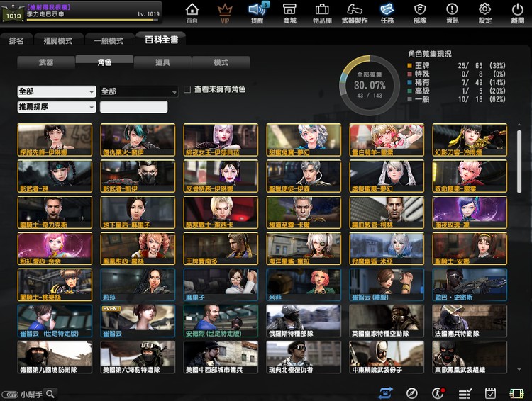Screen dimensions: 532x401
Task: Open the 任務 missions icon
Action: pyautogui.click(x=387, y=13)
